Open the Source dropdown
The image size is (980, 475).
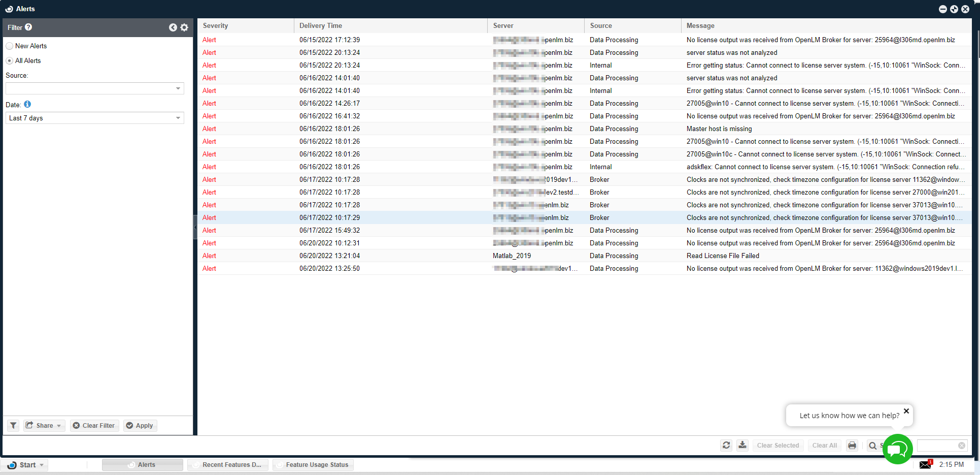pyautogui.click(x=94, y=88)
